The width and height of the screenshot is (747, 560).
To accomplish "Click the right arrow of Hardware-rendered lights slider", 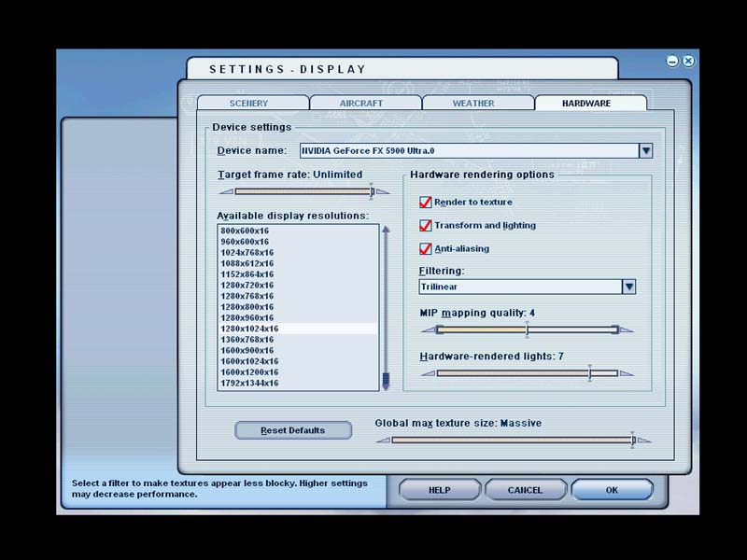I will coord(627,373).
